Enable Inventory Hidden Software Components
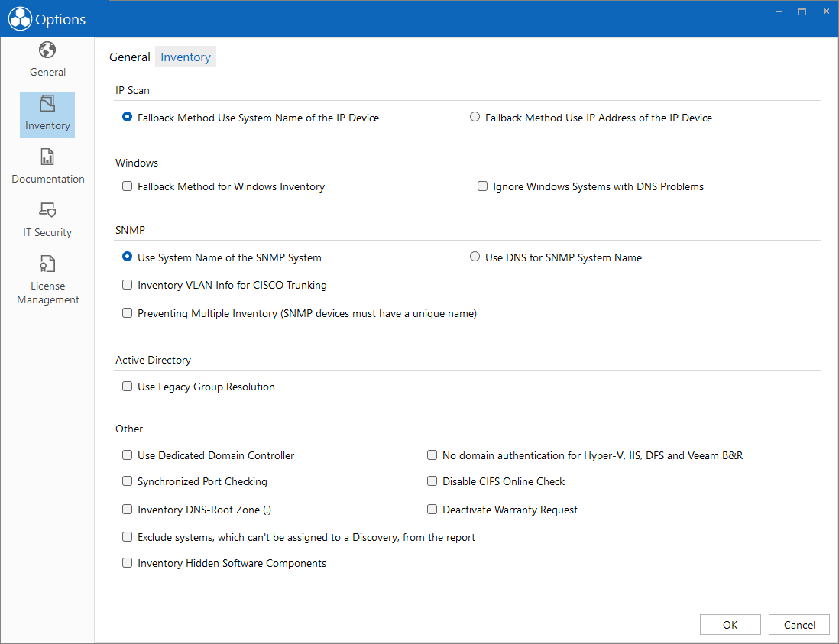 click(127, 563)
